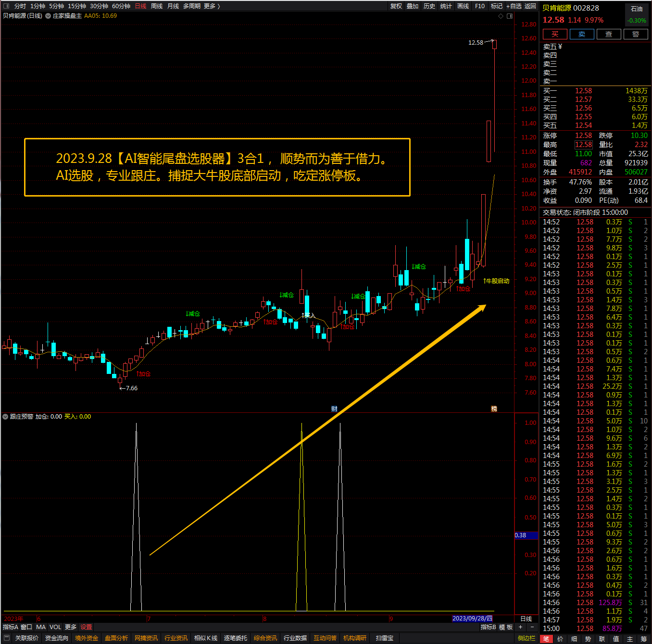Viewport: 652px width, 644px height.
Task: Open indicator 设置 settings
Action: tap(86, 627)
